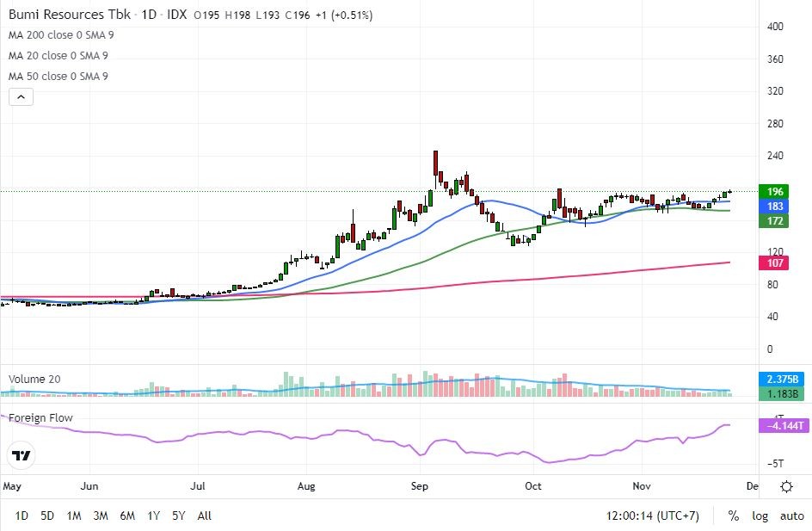Click the -4.144T foreign flow label
812x531 pixels.
pyautogui.click(x=784, y=425)
